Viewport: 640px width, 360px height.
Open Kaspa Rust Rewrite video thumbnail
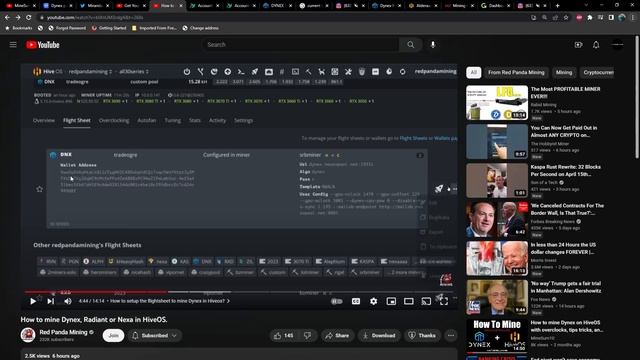click(x=497, y=180)
